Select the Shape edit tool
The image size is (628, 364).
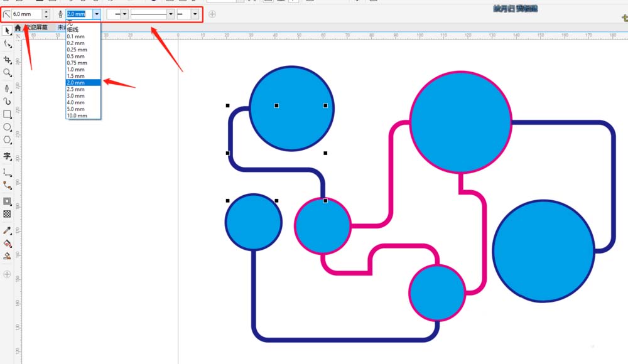coord(7,44)
